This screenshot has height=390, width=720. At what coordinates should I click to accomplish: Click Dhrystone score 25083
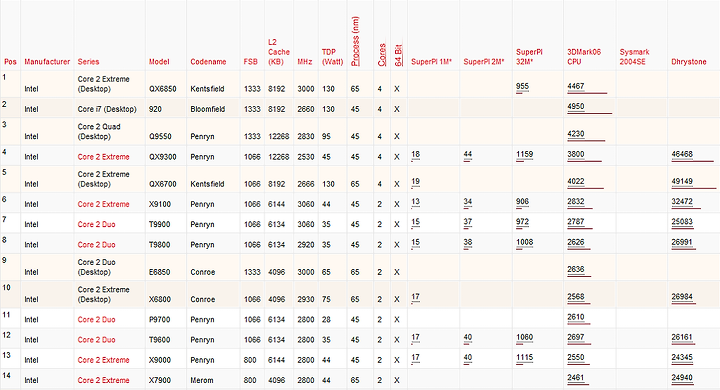point(682,221)
